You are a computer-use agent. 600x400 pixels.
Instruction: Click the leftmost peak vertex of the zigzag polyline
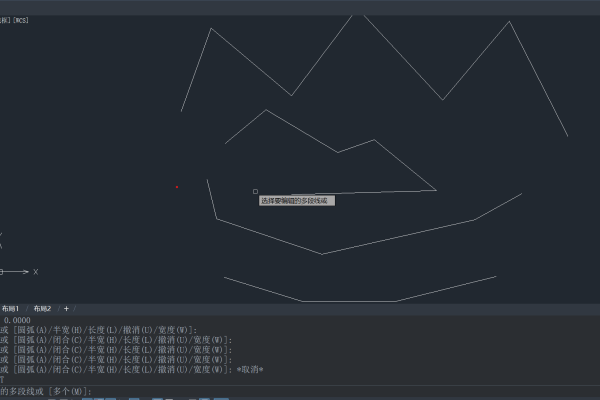[x=211, y=28]
